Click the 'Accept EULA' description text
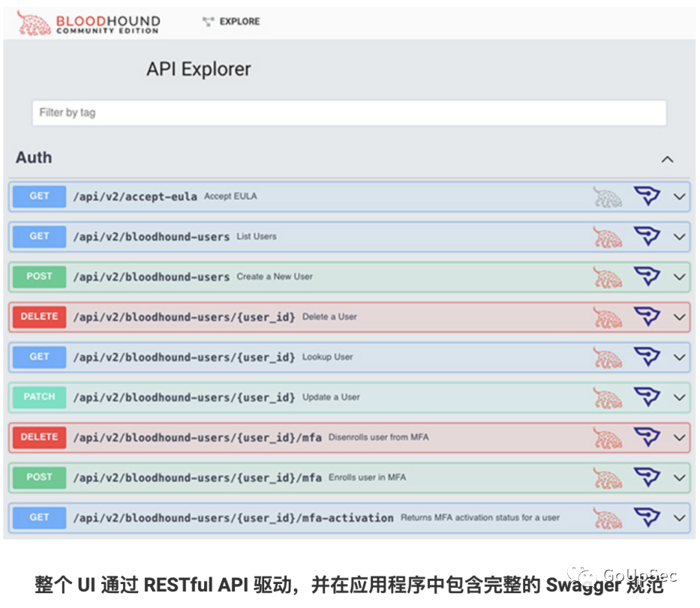 (x=230, y=196)
